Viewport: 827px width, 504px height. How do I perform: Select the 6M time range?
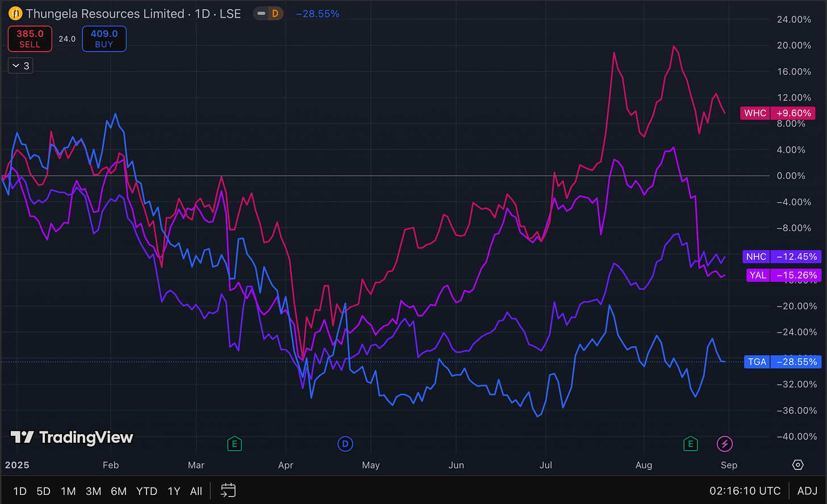(119, 491)
